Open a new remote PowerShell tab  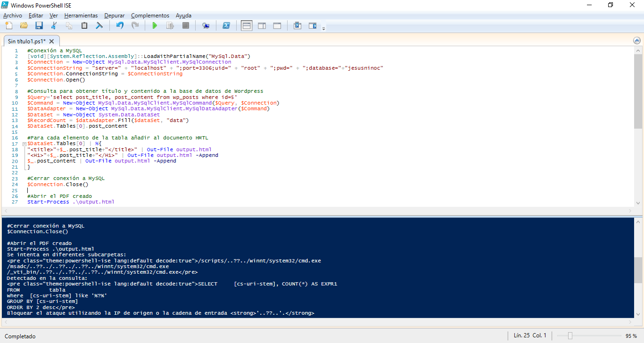[x=206, y=25]
